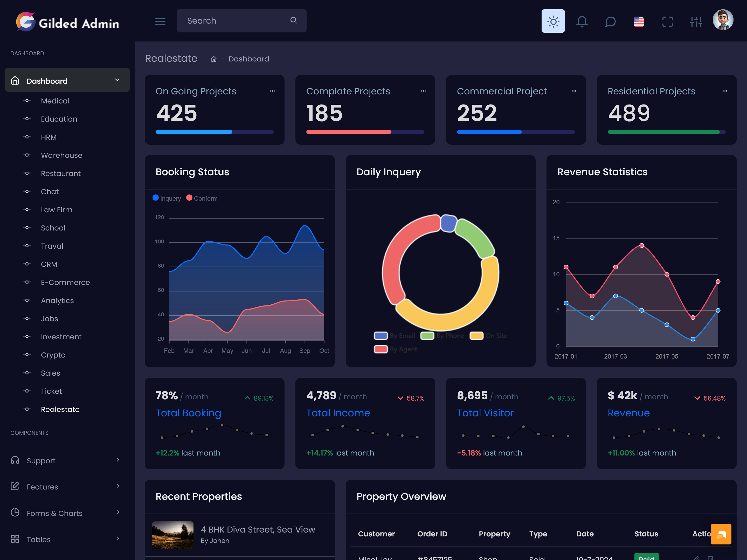Toggle the hamburger sidebar menu
The image size is (747, 560).
coord(160,21)
